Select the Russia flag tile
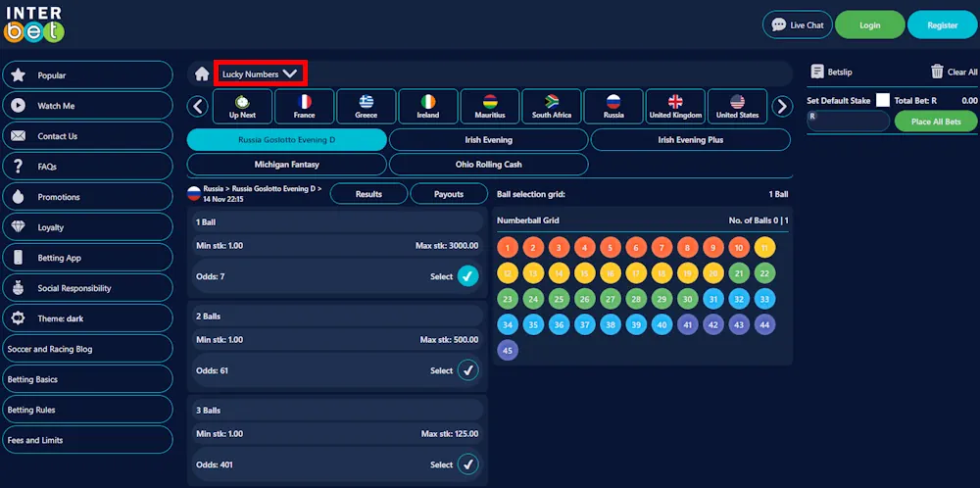 [x=613, y=106]
